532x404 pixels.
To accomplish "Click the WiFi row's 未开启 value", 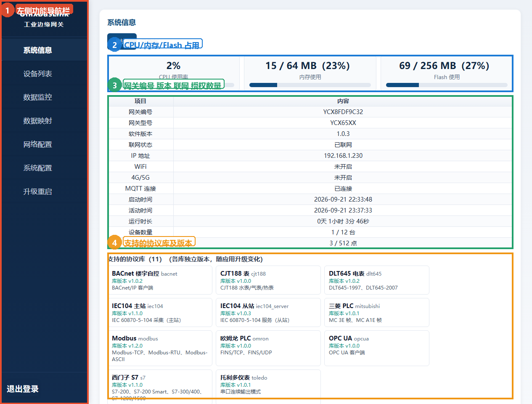I will [343, 167].
